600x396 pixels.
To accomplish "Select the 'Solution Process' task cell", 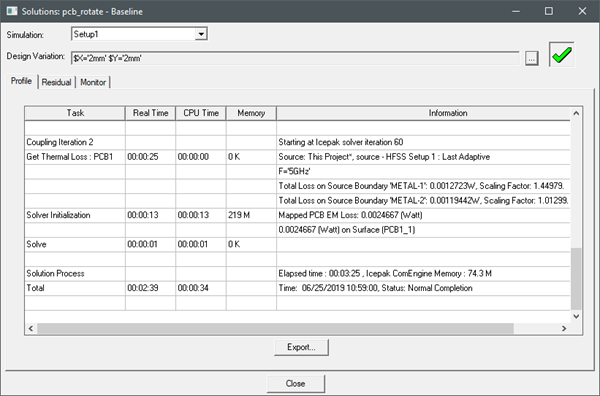I will pos(75,273).
